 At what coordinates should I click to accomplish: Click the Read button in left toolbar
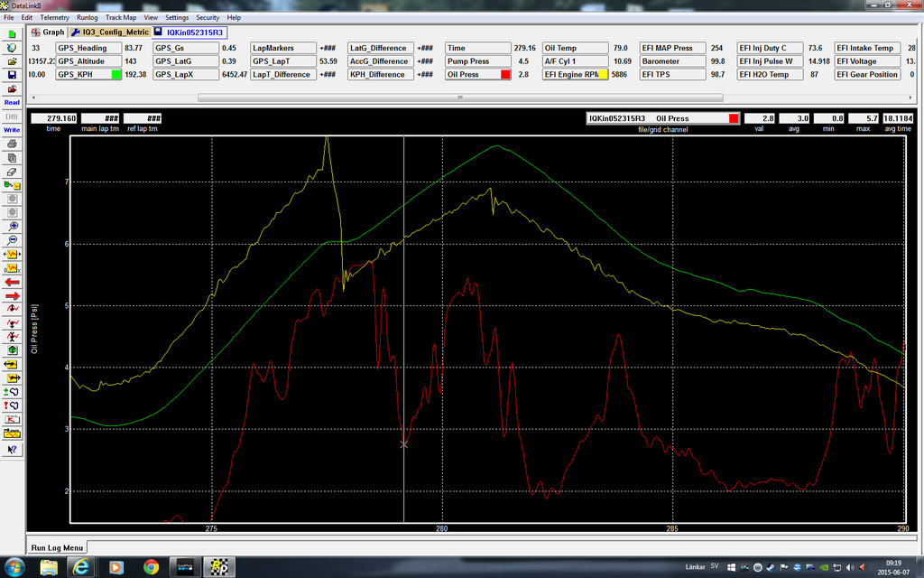pos(12,102)
